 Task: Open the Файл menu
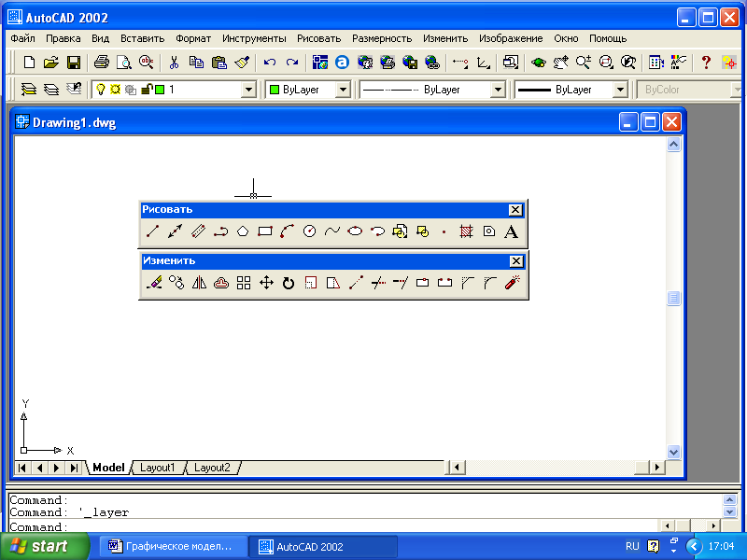(22, 38)
